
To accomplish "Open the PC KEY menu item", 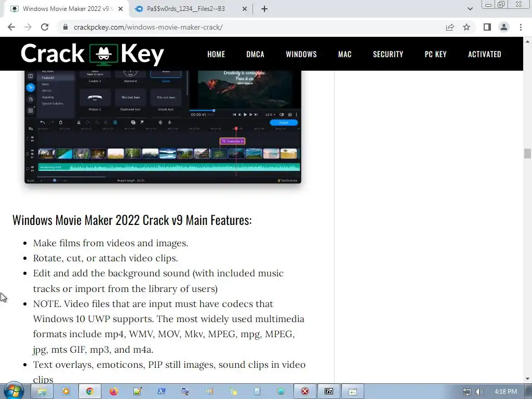I will [x=436, y=54].
